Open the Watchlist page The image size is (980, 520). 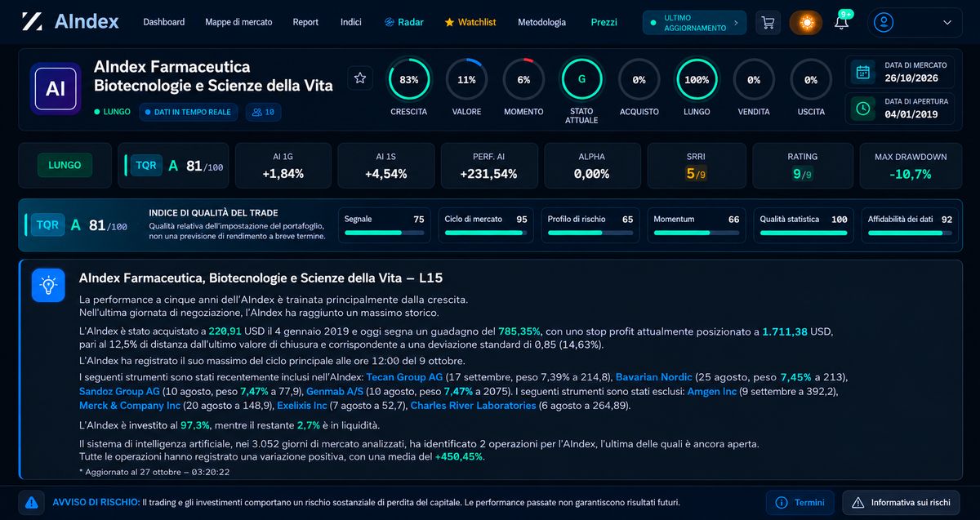point(470,22)
